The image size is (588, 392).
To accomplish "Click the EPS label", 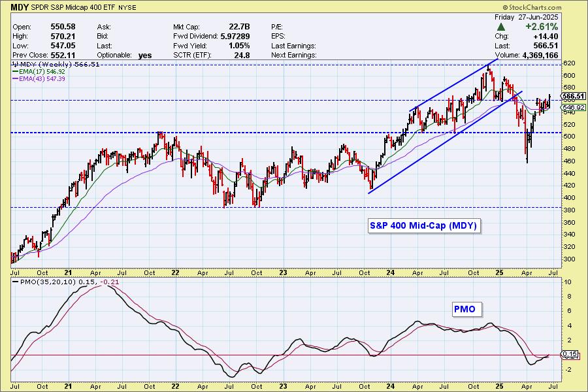I will [278, 37].
